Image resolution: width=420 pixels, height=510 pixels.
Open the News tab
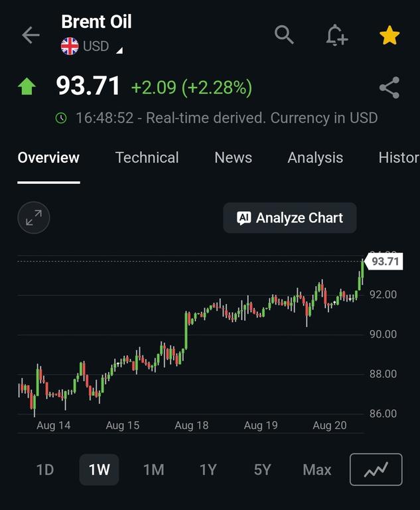[x=233, y=157]
